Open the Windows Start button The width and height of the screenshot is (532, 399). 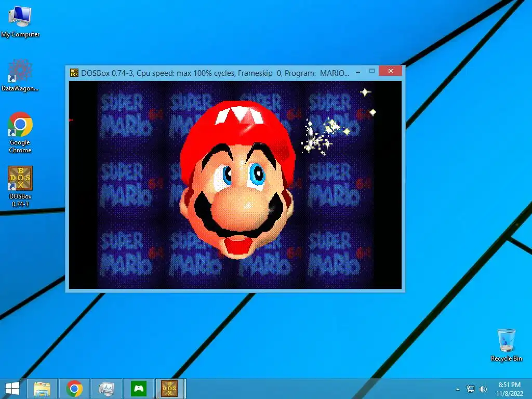tap(12, 389)
